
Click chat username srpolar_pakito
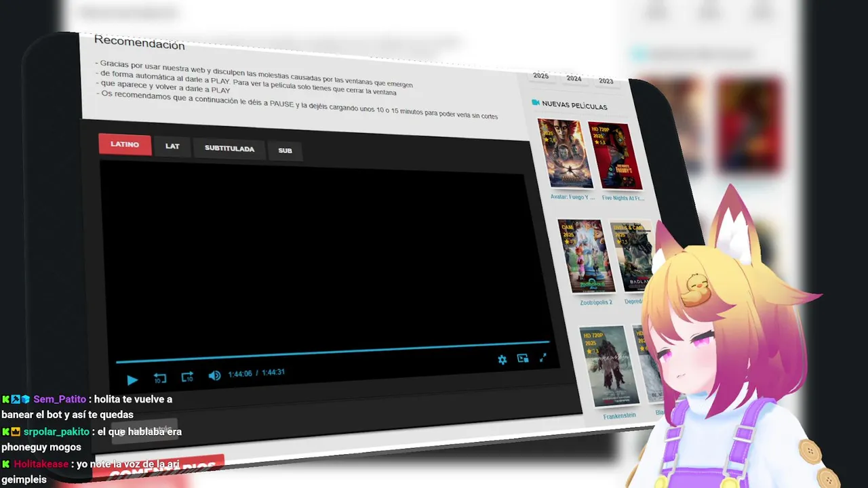56,432
